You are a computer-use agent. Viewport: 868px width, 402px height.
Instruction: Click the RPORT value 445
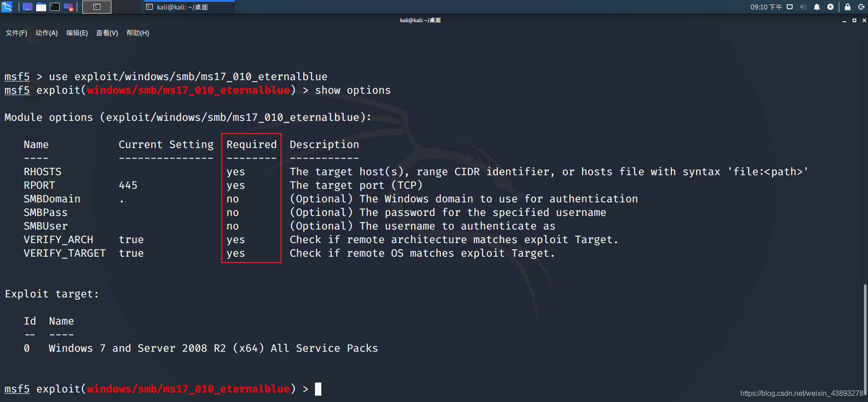pos(128,185)
